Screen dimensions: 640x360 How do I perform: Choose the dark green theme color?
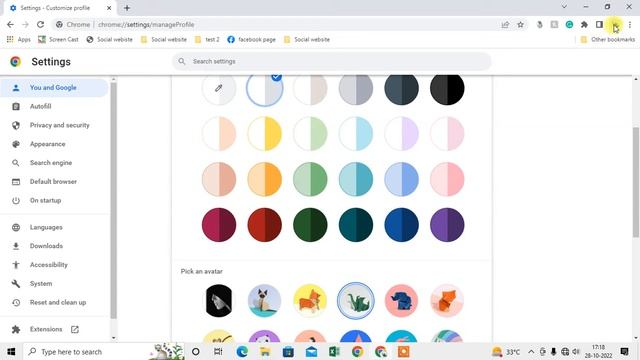coord(310,225)
